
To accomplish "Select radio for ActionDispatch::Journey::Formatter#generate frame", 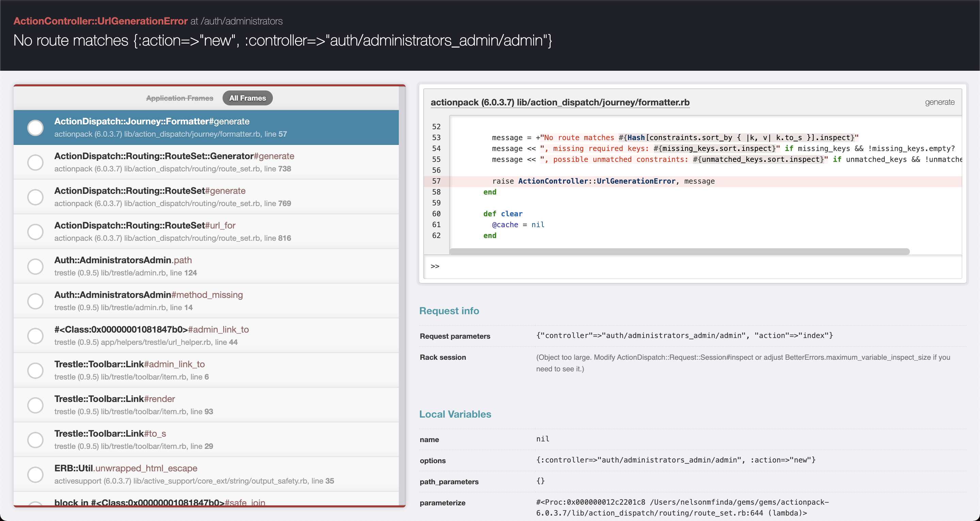I will (x=35, y=128).
